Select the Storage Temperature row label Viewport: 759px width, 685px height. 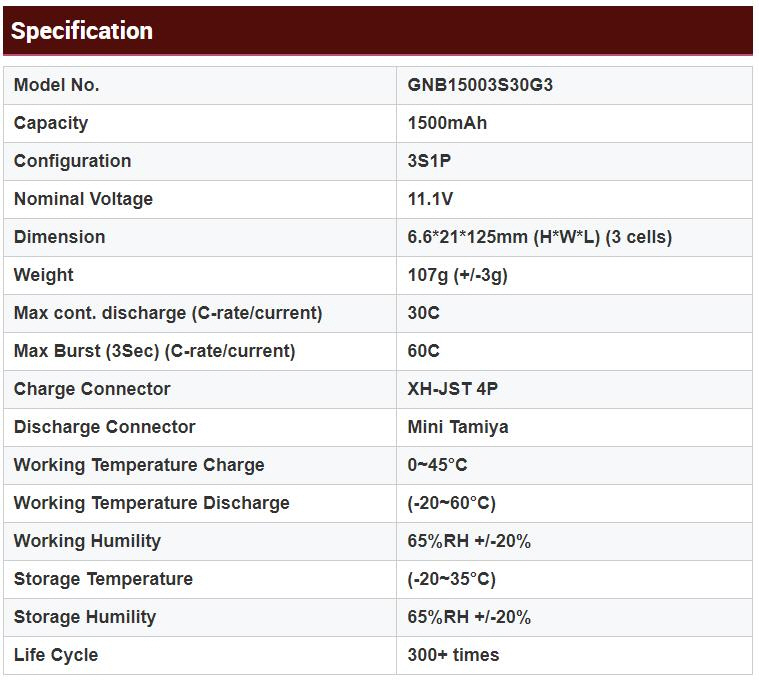[x=103, y=579]
